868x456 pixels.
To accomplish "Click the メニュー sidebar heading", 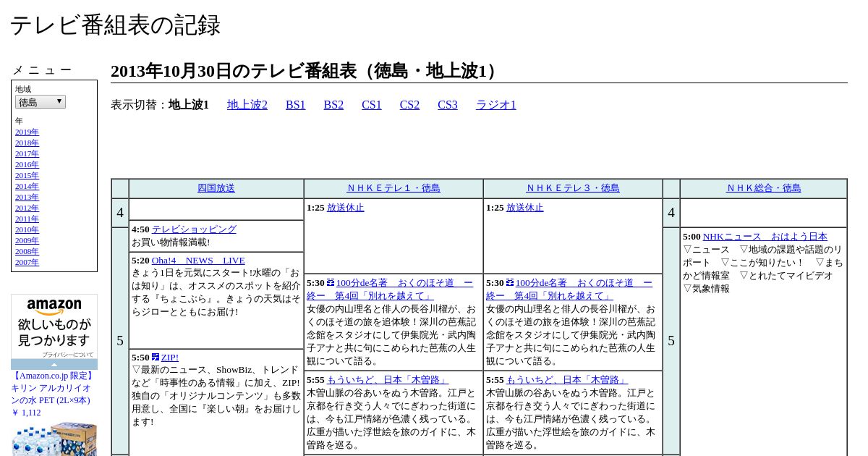I will coord(42,70).
